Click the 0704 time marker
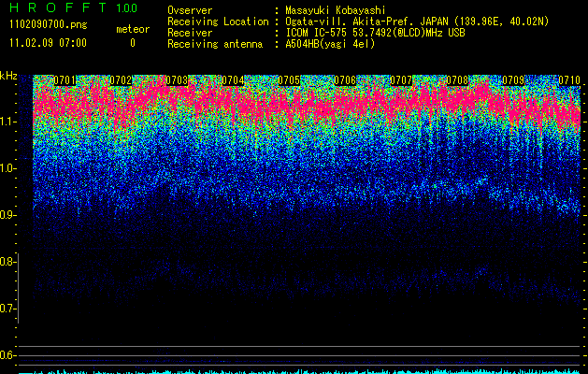This screenshot has height=374, width=588. (233, 80)
